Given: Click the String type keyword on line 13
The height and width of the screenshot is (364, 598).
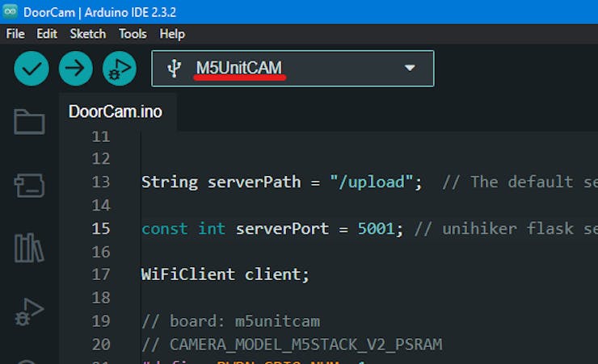Looking at the screenshot, I should tap(170, 182).
